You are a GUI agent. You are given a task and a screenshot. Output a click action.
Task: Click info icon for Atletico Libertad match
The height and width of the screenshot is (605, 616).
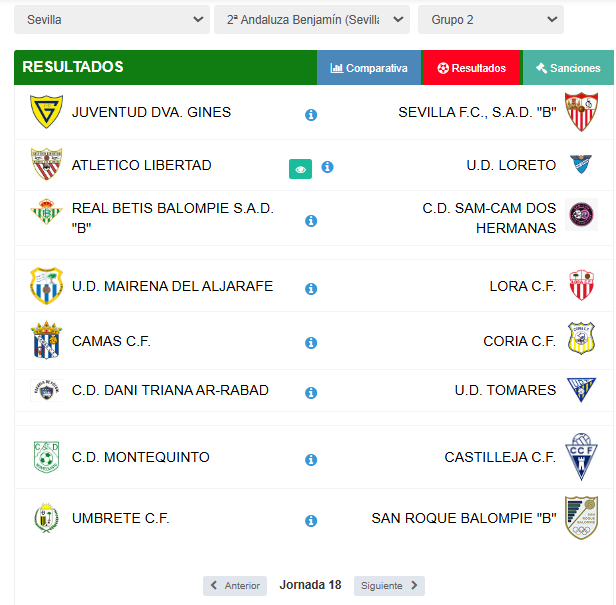tap(327, 167)
